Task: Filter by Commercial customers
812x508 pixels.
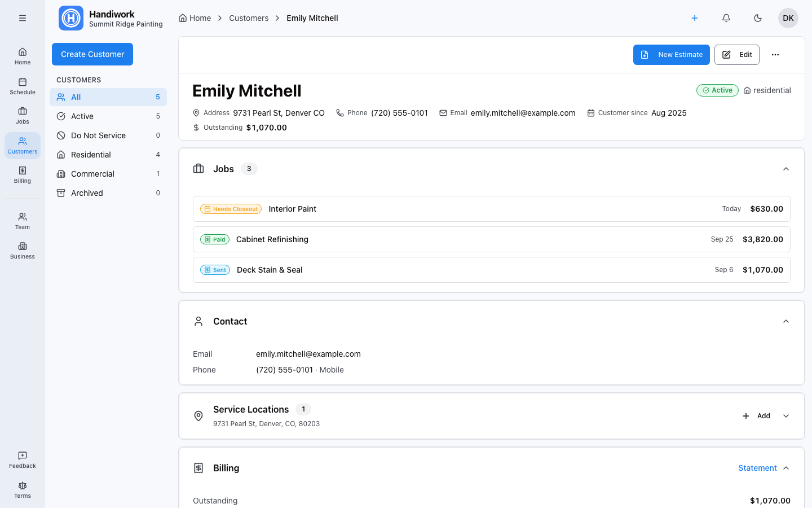Action: coord(108,174)
